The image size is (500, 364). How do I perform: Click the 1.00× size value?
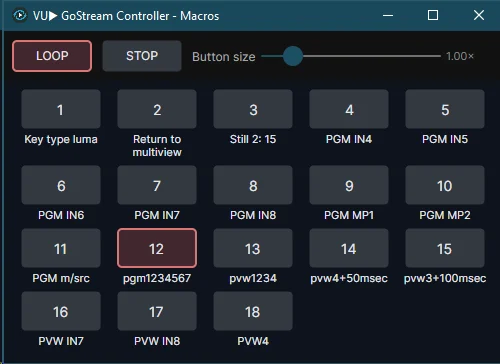tap(460, 56)
